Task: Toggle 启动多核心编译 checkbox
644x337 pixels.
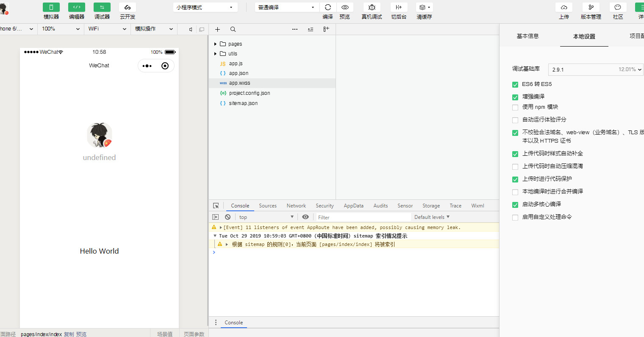Action: pos(515,205)
